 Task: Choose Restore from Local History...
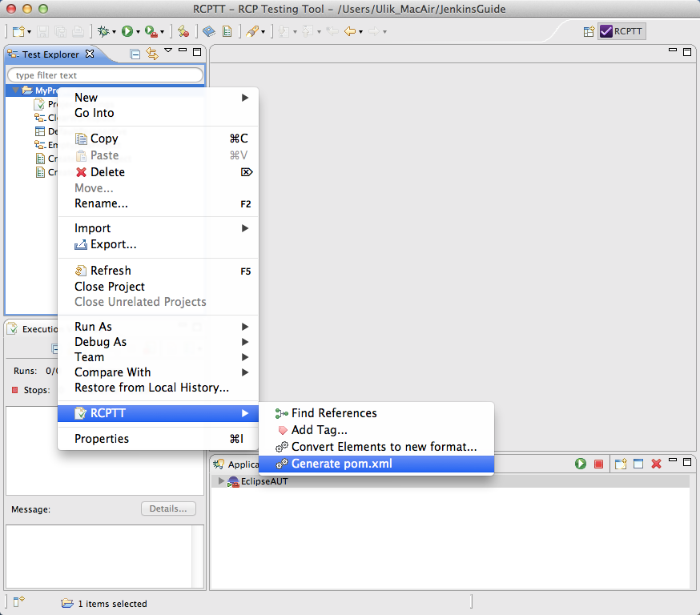click(158, 388)
